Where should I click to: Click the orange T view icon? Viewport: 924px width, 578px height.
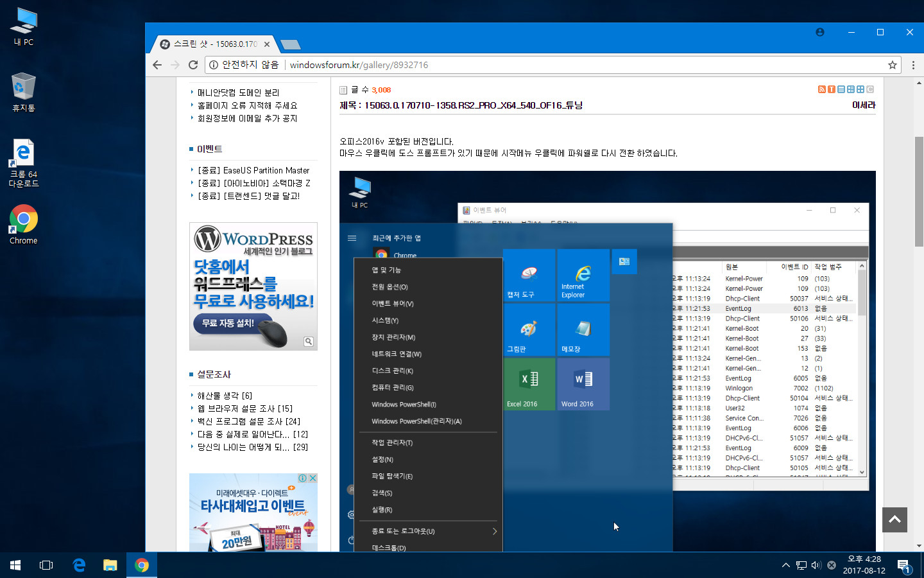pyautogui.click(x=831, y=89)
